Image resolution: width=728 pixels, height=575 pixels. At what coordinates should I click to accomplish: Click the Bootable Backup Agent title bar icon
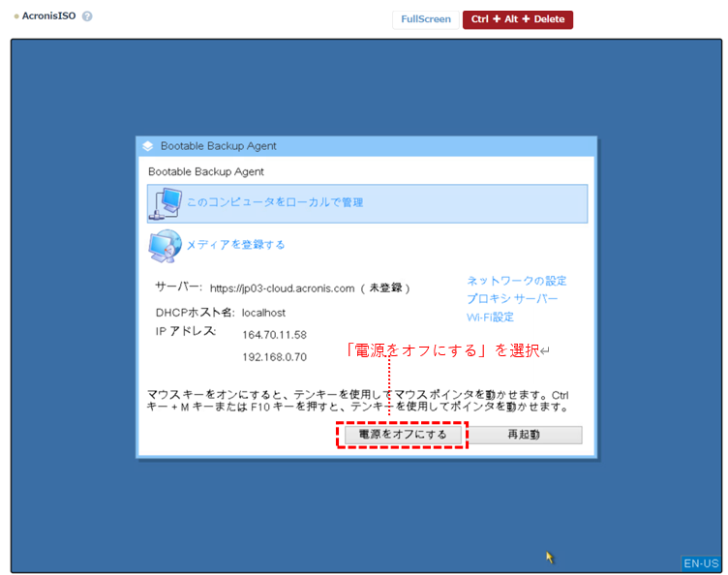[147, 146]
